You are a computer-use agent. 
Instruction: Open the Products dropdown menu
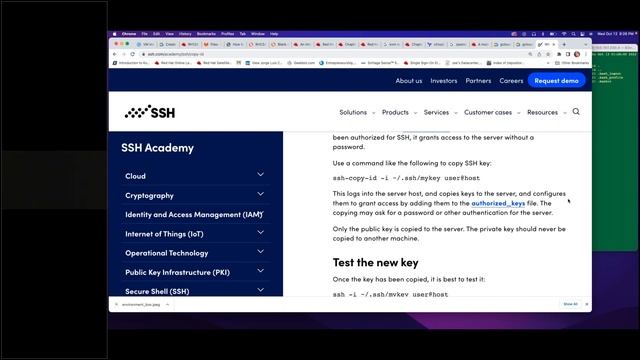click(x=399, y=112)
